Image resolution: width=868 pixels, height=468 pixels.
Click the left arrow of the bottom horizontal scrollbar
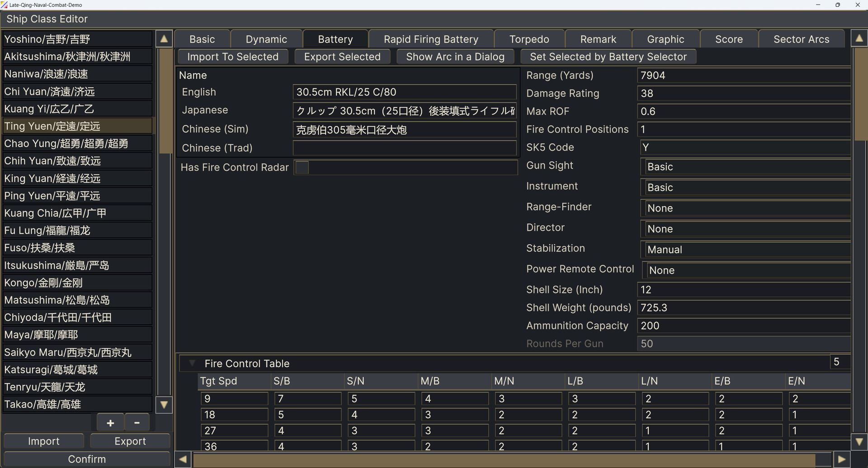pos(182,459)
